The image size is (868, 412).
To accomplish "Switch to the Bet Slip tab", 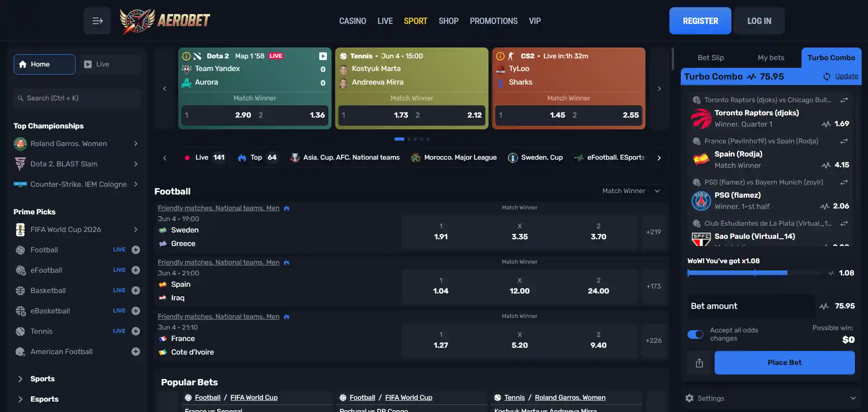I will (x=711, y=57).
